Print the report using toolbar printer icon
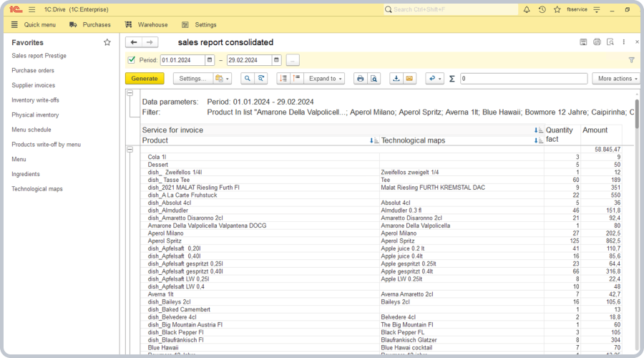 [x=360, y=79]
